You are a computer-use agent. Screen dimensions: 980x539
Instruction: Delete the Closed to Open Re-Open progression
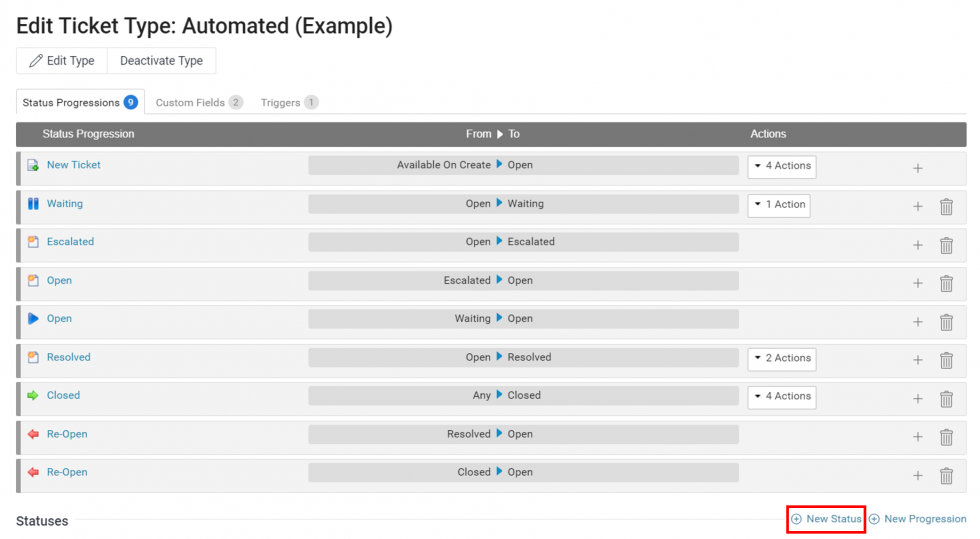tap(945, 476)
